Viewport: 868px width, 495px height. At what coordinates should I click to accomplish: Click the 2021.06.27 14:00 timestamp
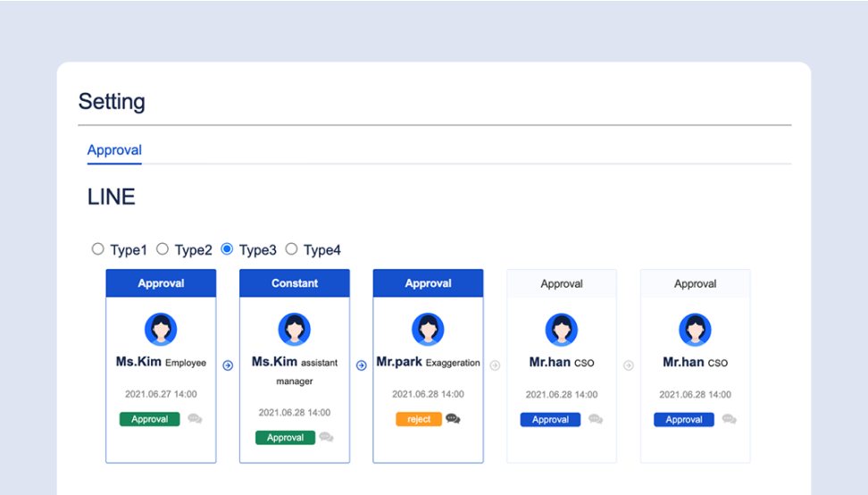tap(161, 394)
